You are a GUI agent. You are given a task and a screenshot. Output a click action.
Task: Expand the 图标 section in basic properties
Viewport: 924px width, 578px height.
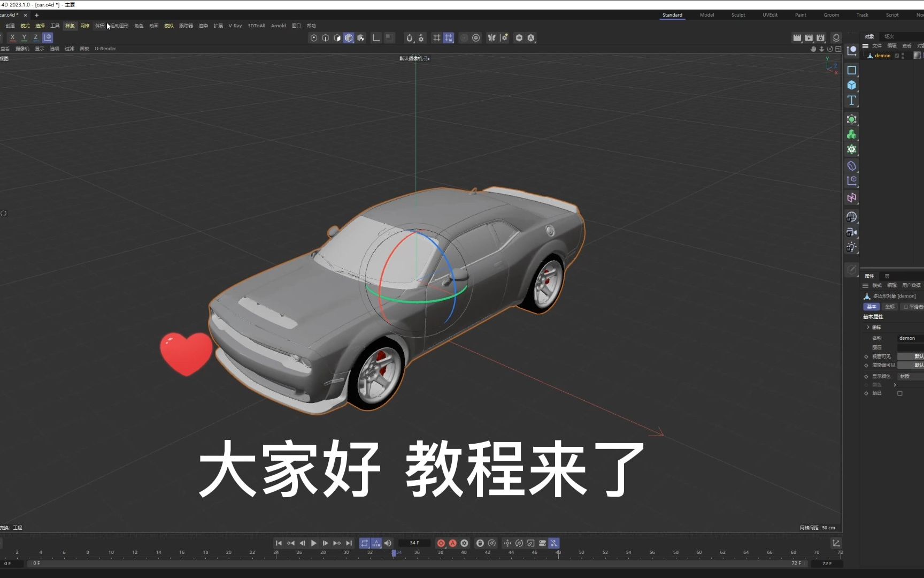[x=867, y=327]
